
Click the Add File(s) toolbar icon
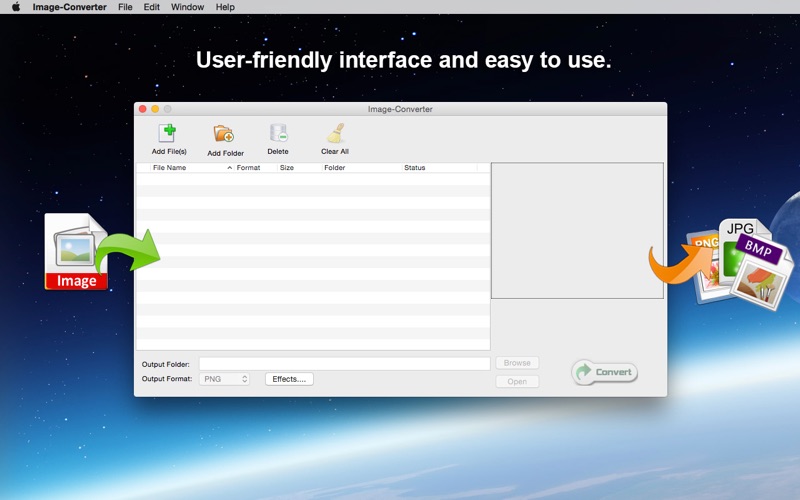click(x=168, y=134)
